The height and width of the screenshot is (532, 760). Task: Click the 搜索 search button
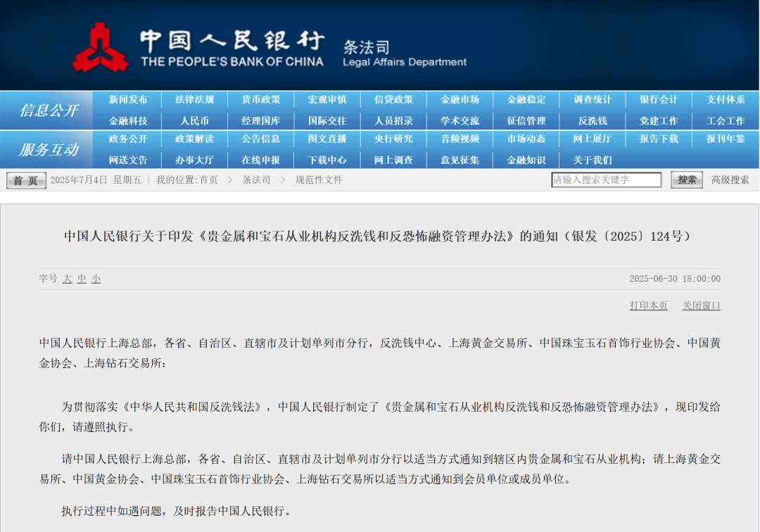687,179
